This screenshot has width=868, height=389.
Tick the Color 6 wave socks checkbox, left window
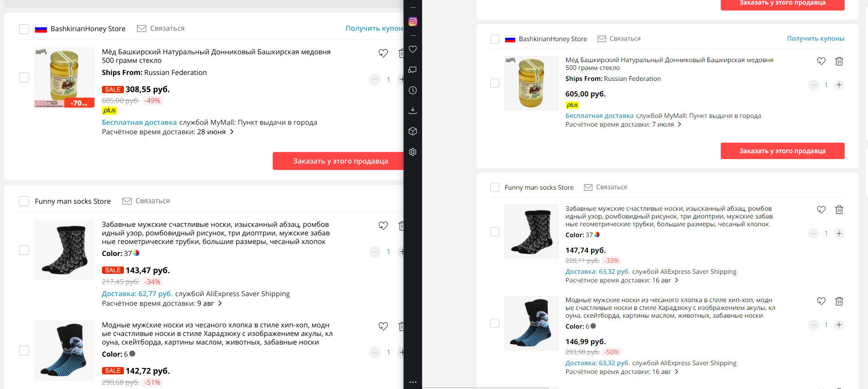(x=24, y=351)
